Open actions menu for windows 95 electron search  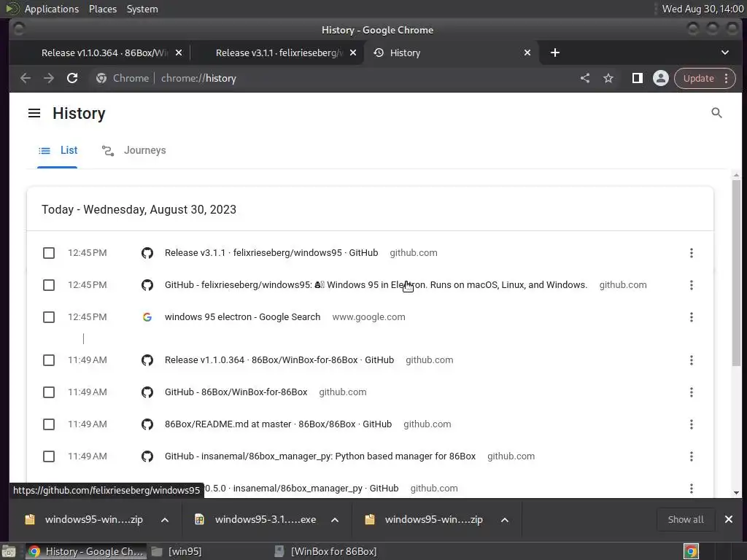tap(692, 317)
